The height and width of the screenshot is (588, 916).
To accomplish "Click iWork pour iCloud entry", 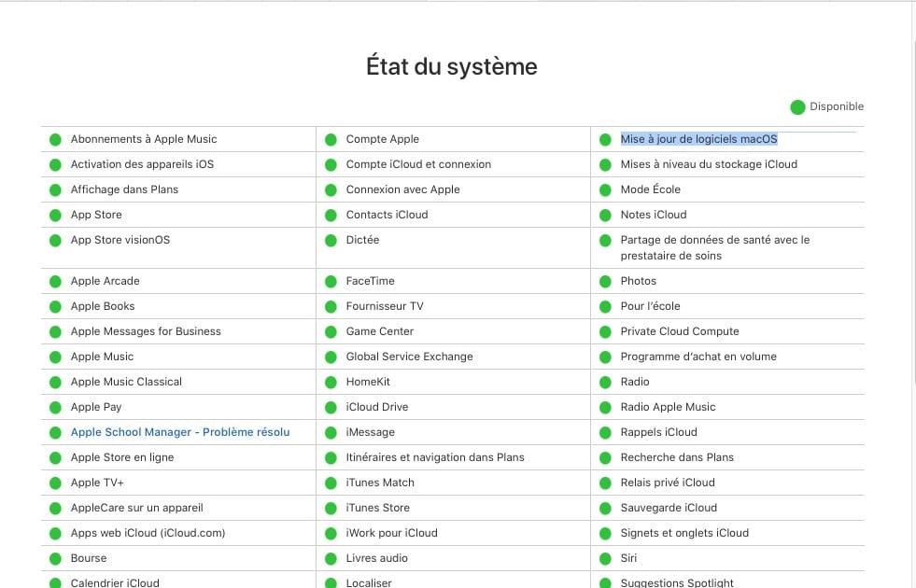I will (391, 533).
